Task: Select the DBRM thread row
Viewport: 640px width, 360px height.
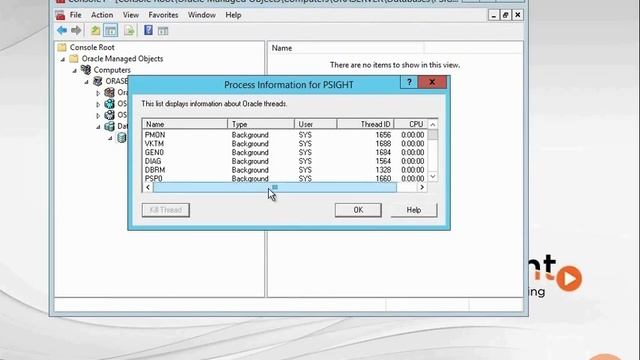Action: click(x=285, y=170)
